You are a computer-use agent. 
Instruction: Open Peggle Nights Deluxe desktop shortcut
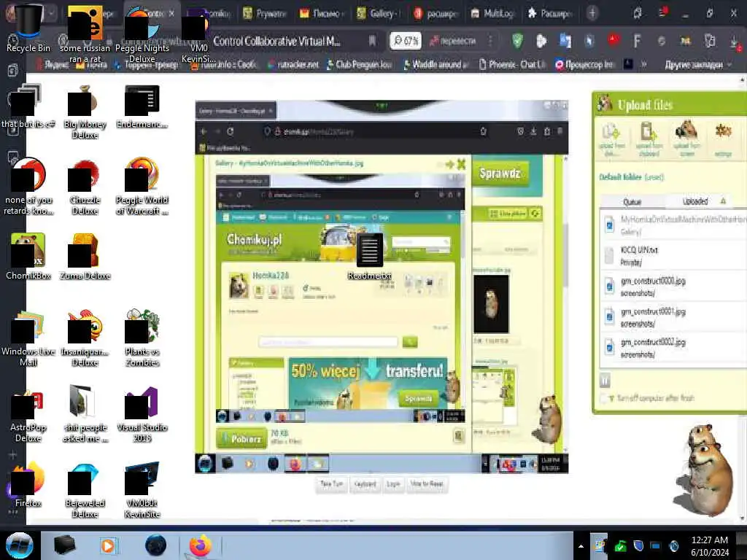point(142,34)
